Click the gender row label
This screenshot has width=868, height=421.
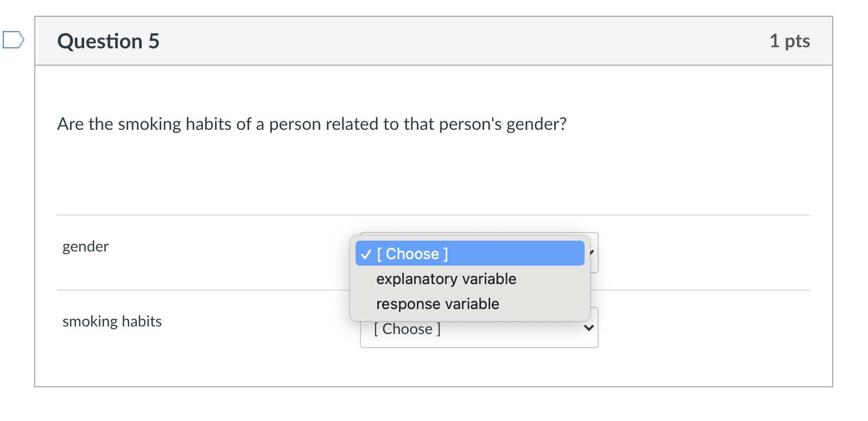[85, 246]
